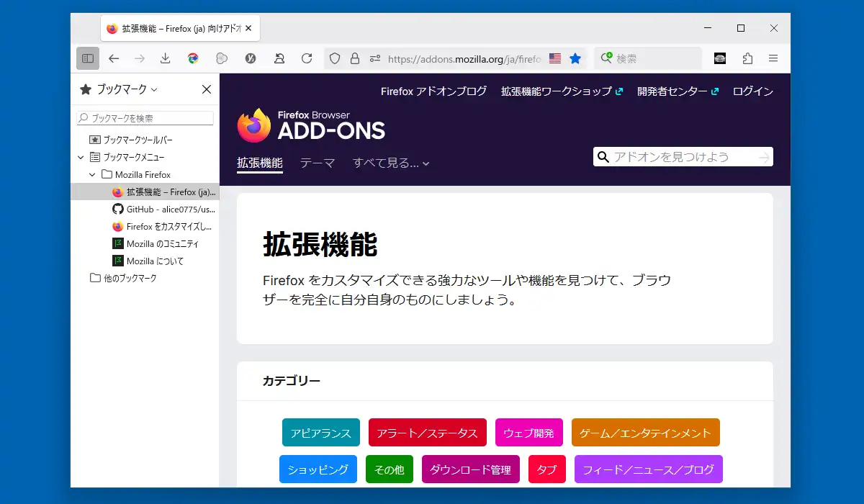
Task: Click the tracking protection shield icon
Action: [x=334, y=58]
